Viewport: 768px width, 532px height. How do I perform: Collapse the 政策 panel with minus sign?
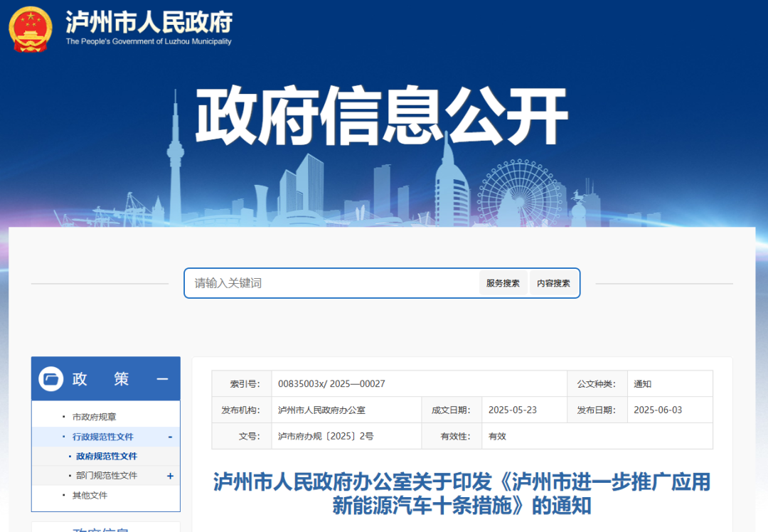[x=163, y=378]
